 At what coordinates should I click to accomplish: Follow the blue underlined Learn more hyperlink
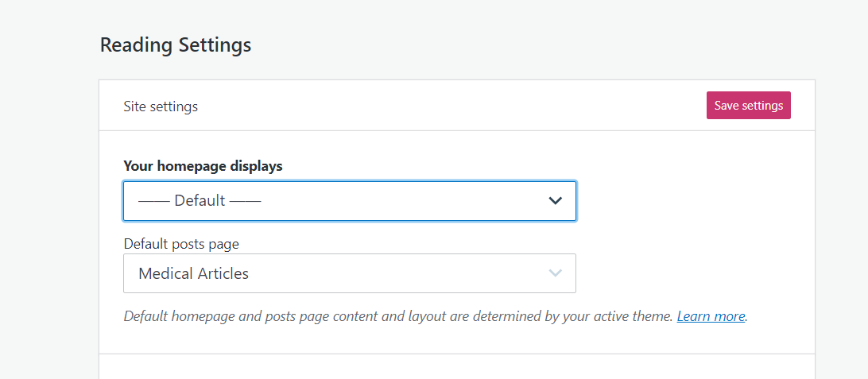[x=711, y=316]
